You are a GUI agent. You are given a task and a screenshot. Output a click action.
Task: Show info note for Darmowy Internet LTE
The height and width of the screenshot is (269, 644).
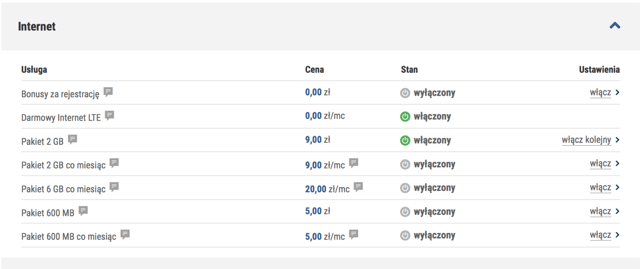pos(109,115)
